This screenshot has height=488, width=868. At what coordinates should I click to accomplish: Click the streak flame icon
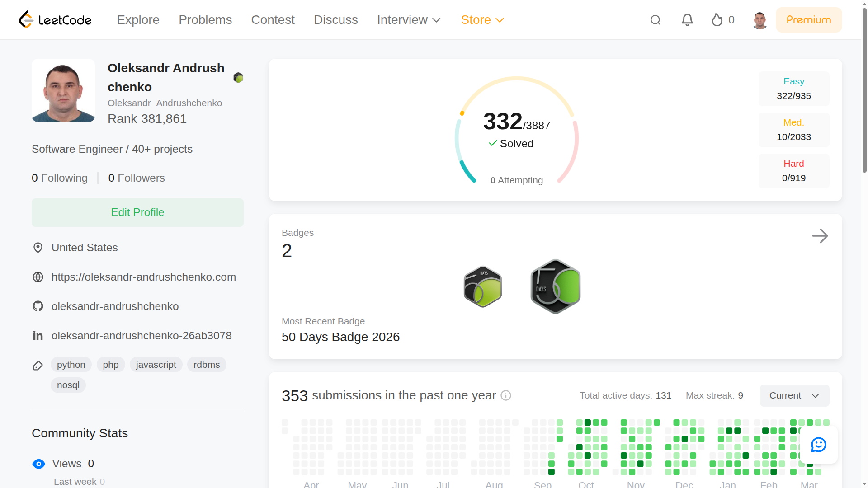coord(717,20)
